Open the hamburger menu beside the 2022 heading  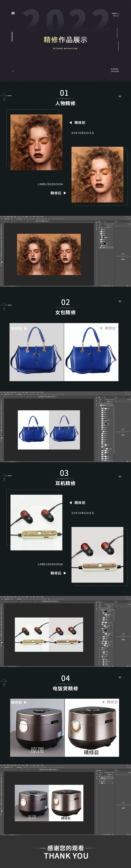point(13,13)
